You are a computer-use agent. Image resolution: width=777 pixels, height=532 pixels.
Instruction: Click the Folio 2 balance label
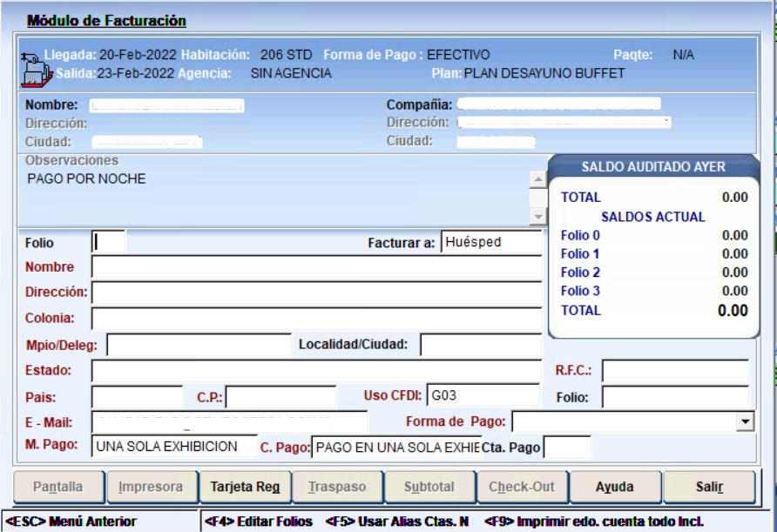tap(580, 273)
